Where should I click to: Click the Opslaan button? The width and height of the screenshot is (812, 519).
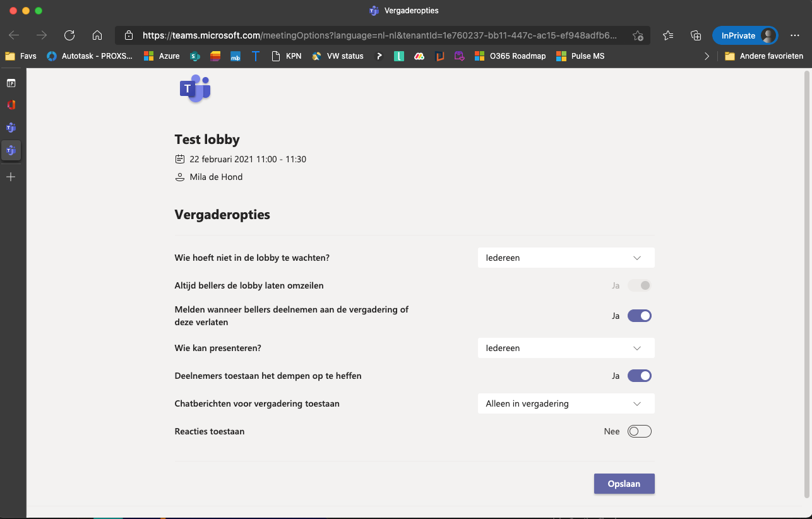coord(624,484)
